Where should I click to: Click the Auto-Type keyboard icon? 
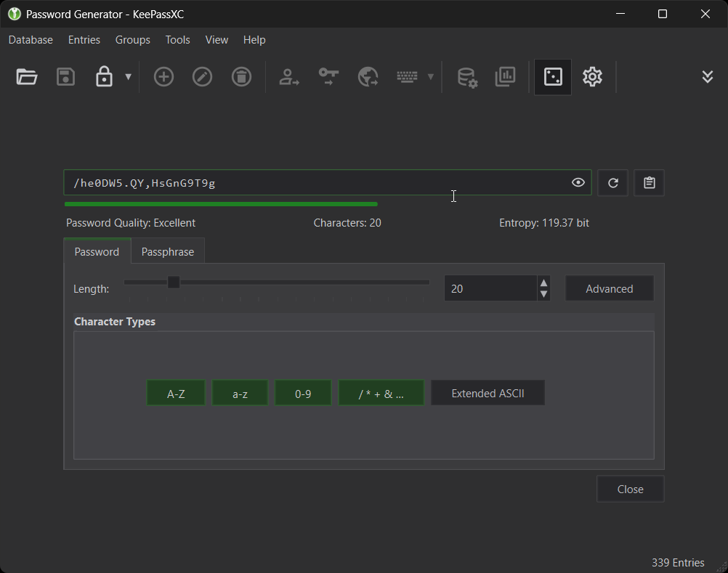[x=407, y=76]
